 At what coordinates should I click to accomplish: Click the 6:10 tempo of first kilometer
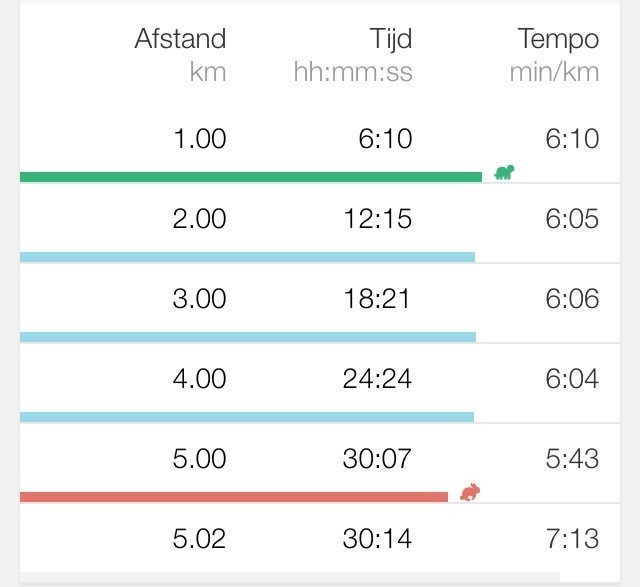[573, 139]
